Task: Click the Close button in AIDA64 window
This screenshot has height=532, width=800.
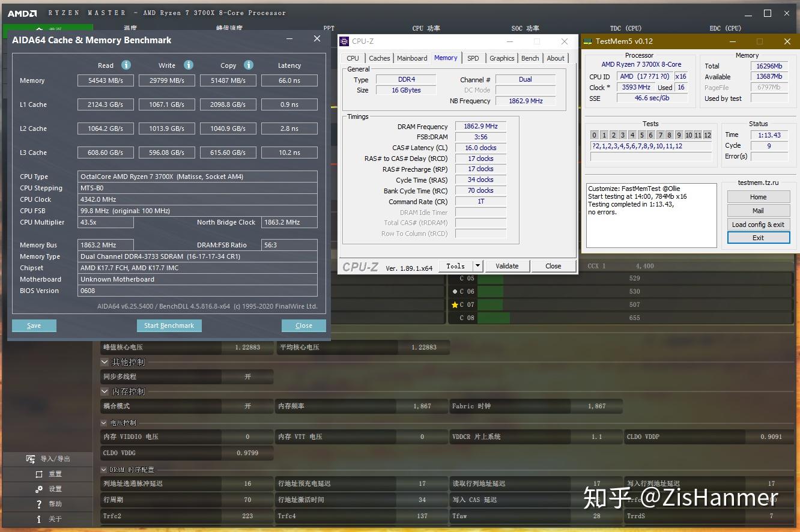Action: tap(304, 325)
